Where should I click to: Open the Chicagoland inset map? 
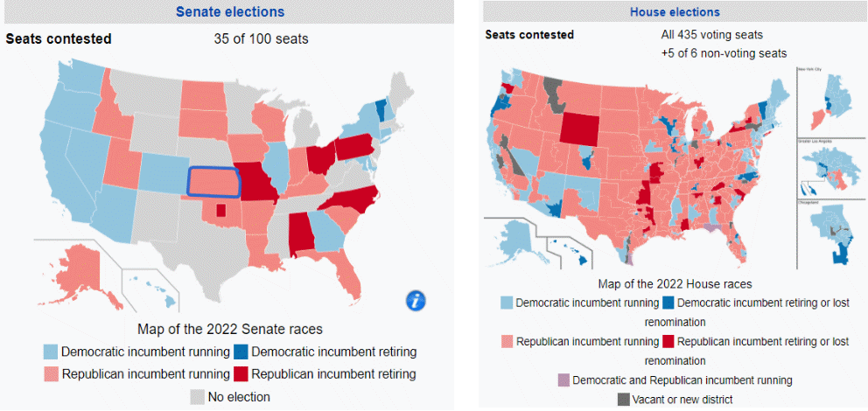point(831,234)
